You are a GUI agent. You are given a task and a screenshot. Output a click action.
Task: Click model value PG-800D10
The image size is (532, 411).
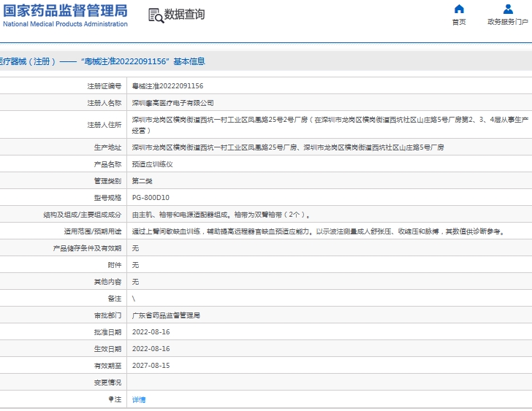pyautogui.click(x=151, y=198)
